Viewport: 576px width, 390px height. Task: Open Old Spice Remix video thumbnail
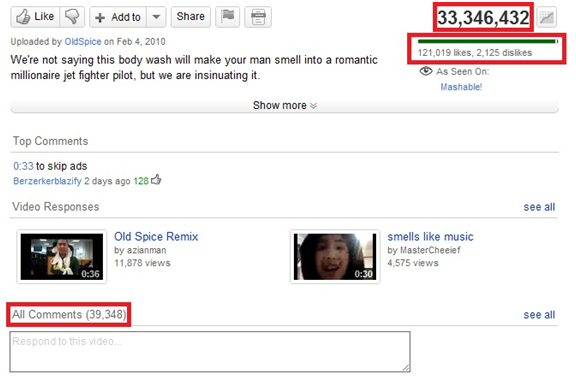click(x=62, y=257)
